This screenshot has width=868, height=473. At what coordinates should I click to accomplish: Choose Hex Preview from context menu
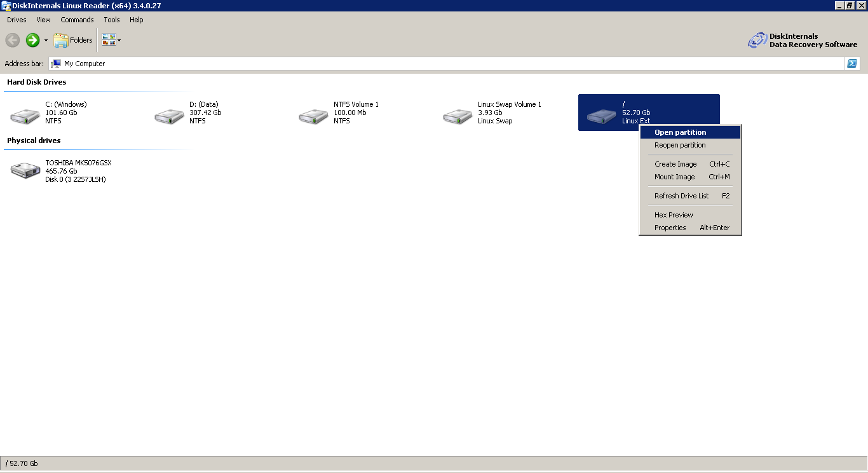click(x=690, y=215)
